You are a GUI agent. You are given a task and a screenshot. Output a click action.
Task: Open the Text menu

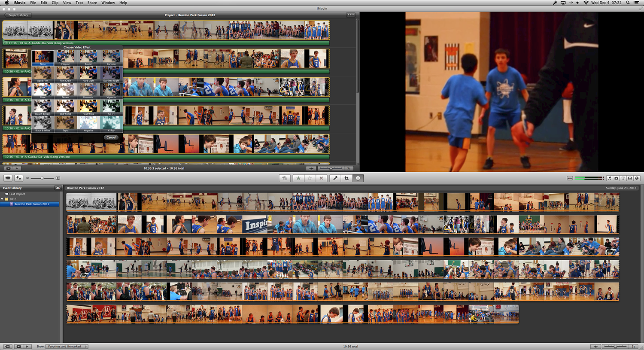coord(79,3)
